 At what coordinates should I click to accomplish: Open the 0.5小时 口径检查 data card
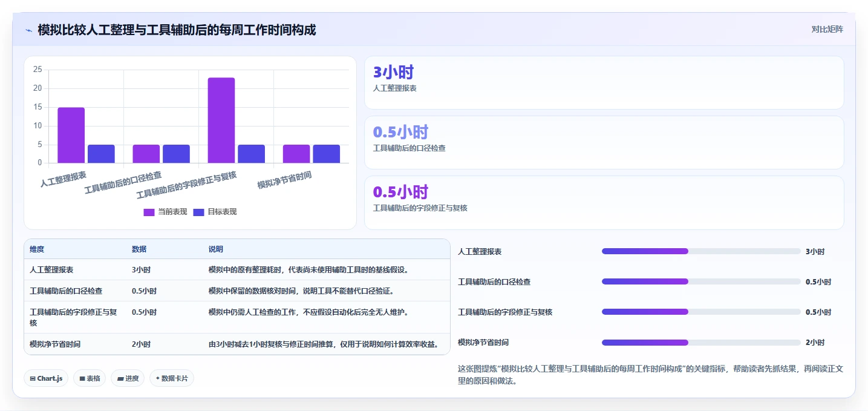pyautogui.click(x=604, y=142)
